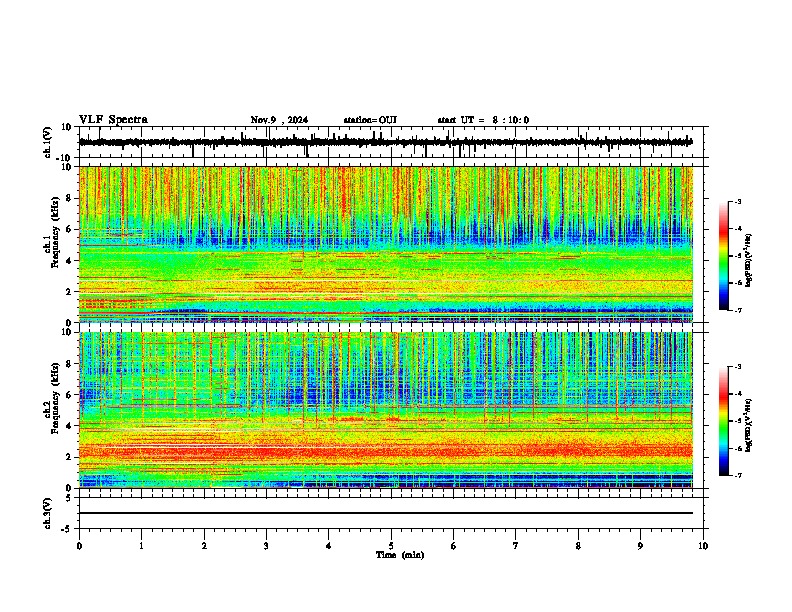The height and width of the screenshot is (612, 792).
Task: Click inside the ch.1 spectrogram panel
Action: (385, 244)
